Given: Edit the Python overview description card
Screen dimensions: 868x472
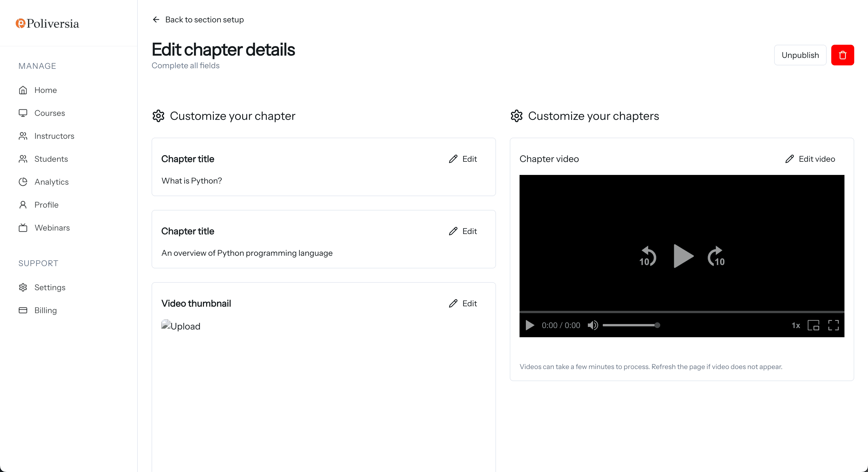Looking at the screenshot, I should tap(463, 231).
